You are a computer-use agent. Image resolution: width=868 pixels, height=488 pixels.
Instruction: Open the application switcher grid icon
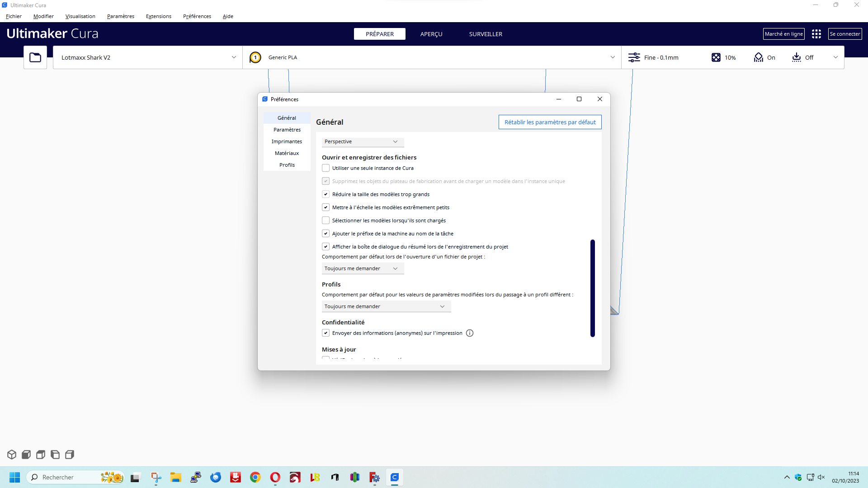816,34
